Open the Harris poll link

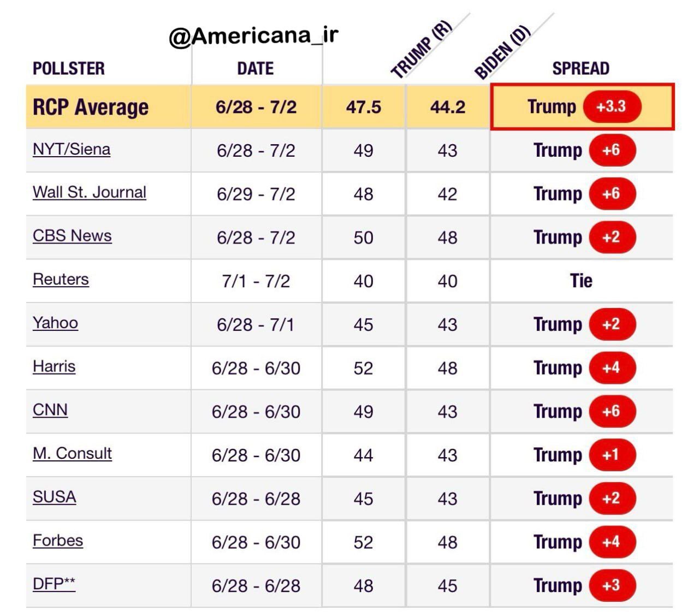54,366
